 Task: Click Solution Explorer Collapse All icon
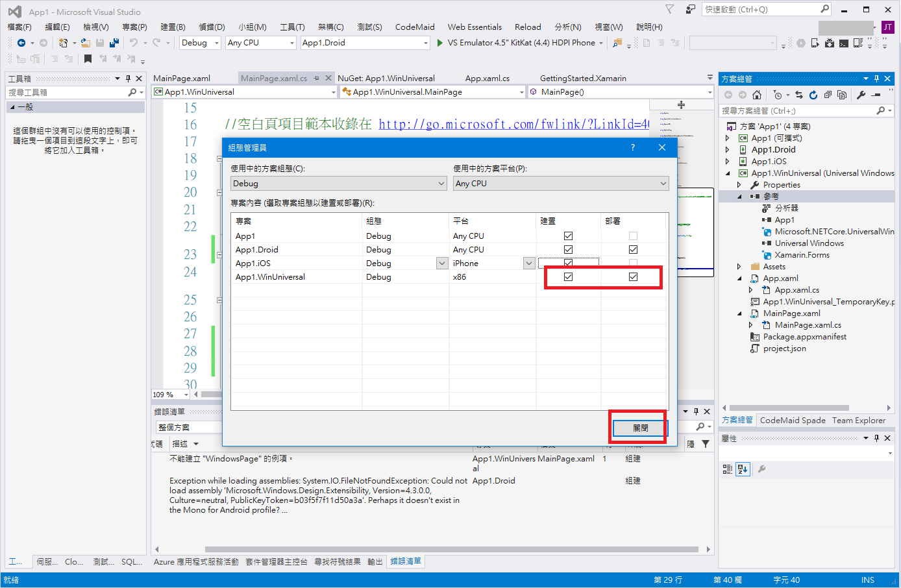tap(828, 95)
